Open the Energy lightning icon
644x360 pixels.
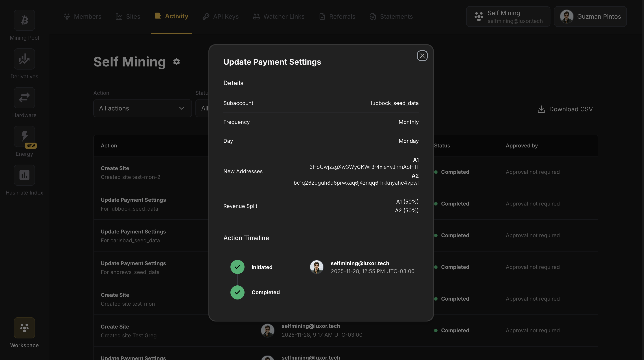(x=24, y=136)
